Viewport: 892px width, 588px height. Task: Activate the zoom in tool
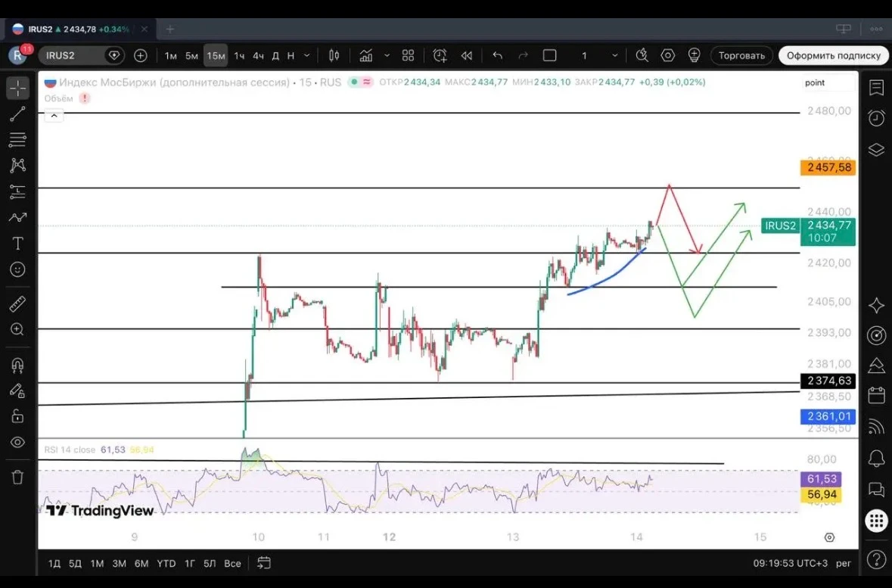tap(17, 330)
